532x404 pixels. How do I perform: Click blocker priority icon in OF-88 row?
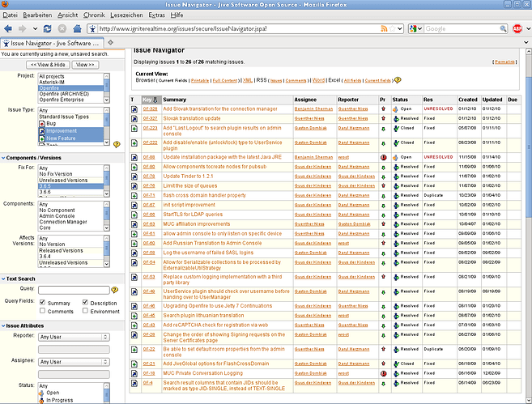383,157
